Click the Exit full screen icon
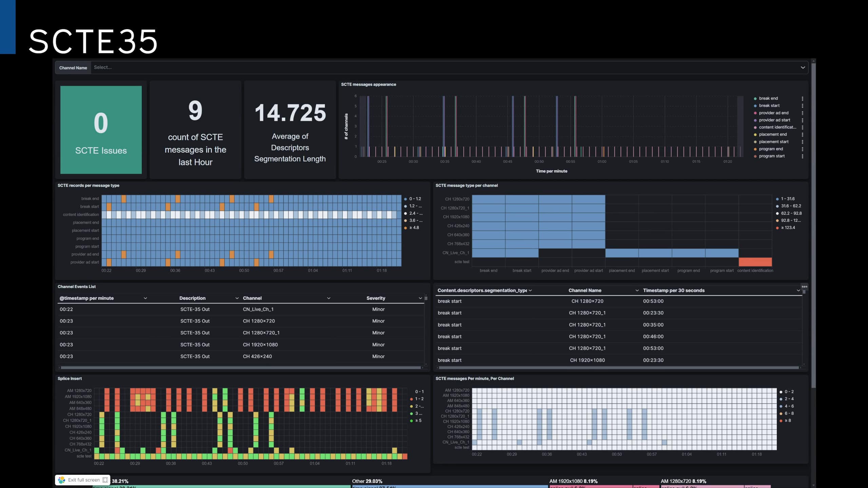Screen dimensions: 868x488 click(x=105, y=480)
